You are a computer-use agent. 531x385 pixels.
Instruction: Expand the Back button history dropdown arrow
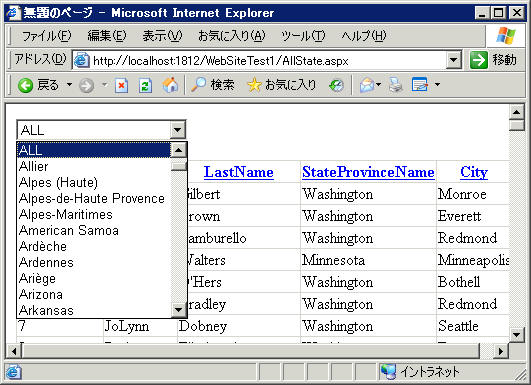tap(69, 84)
